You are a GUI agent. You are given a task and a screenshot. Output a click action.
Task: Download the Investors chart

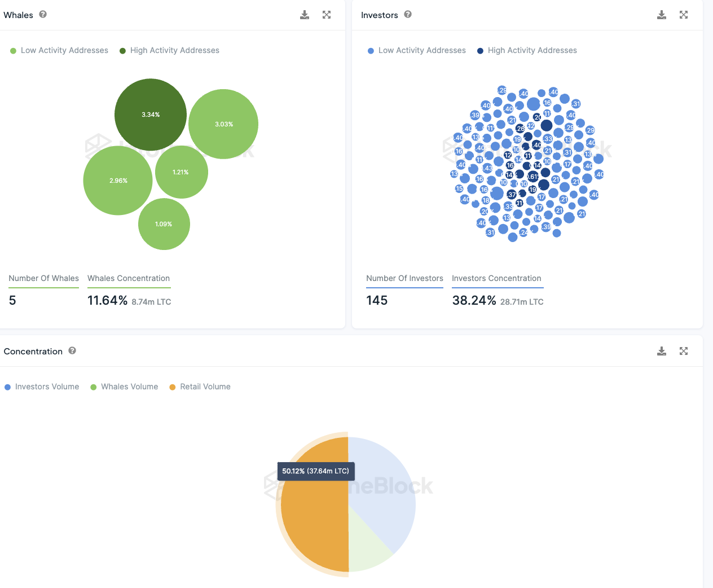[662, 15]
